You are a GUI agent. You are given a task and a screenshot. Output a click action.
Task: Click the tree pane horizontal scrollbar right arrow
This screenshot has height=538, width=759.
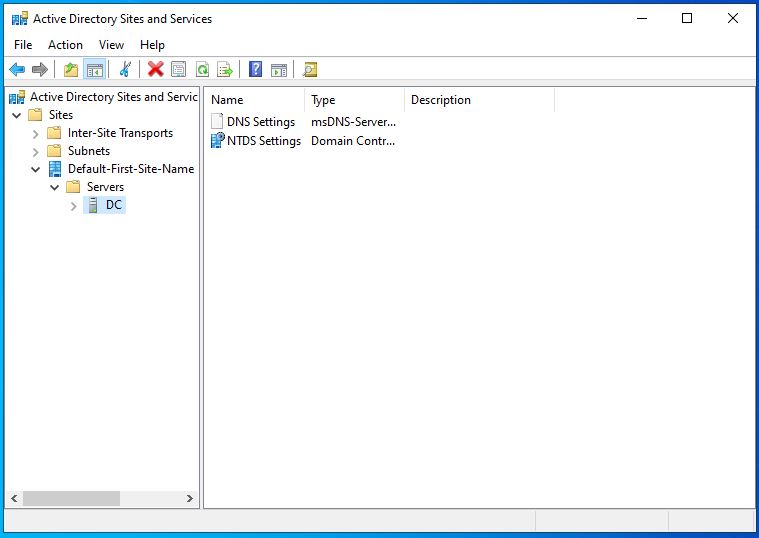tap(190, 498)
